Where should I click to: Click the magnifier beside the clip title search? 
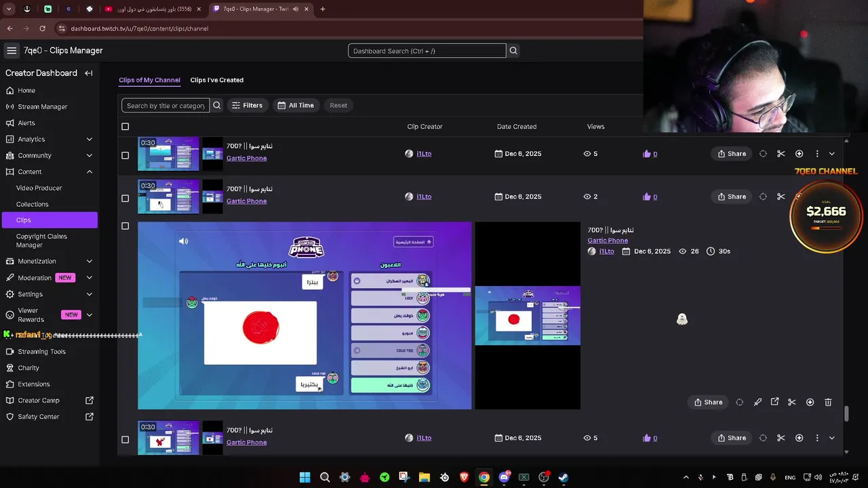[x=217, y=105]
